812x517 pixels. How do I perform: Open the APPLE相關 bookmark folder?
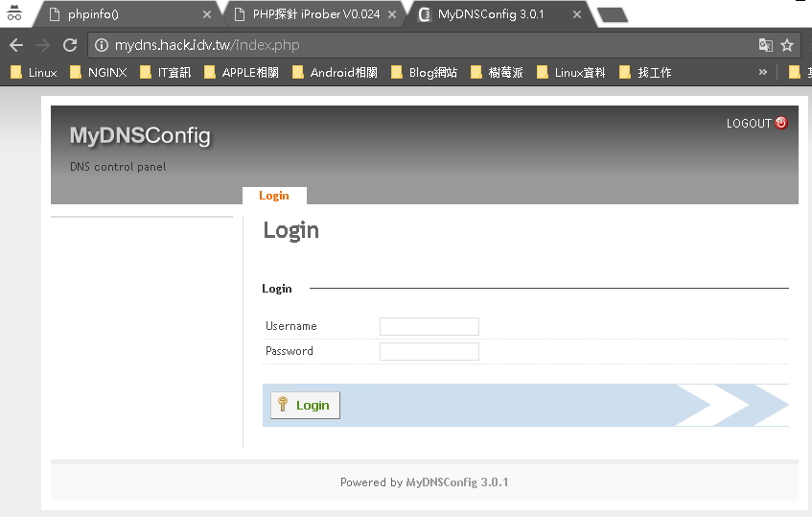point(242,73)
